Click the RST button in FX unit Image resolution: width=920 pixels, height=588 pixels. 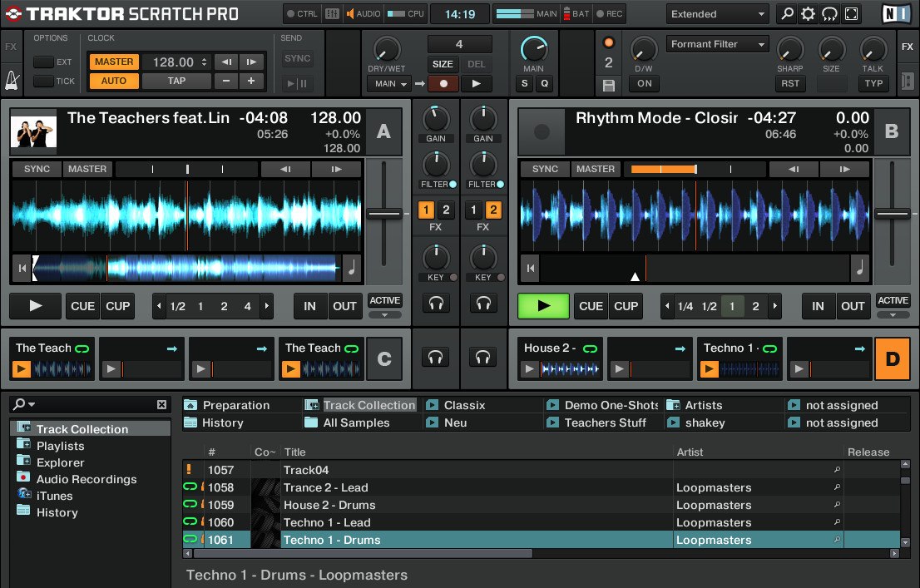(x=790, y=83)
